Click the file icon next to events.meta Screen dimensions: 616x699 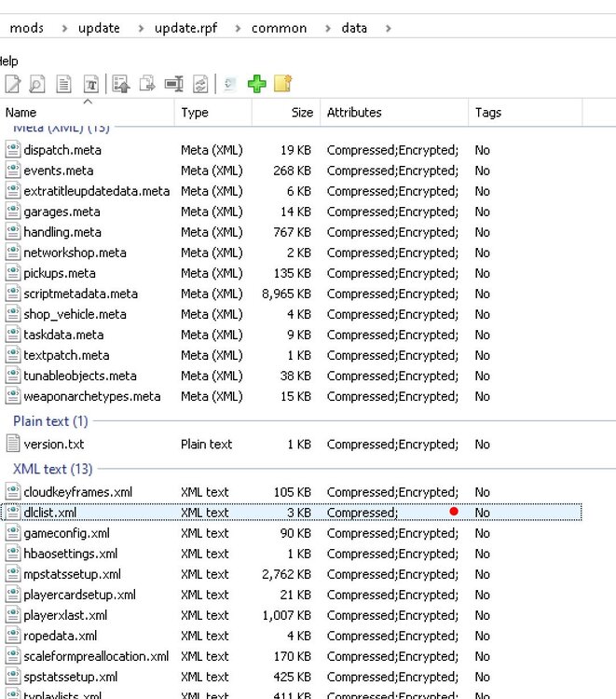[x=13, y=170]
